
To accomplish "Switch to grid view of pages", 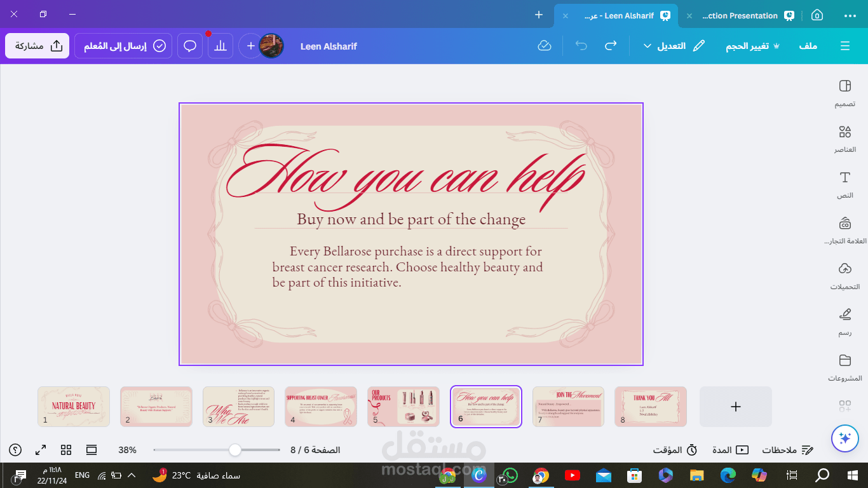I will 66,450.
